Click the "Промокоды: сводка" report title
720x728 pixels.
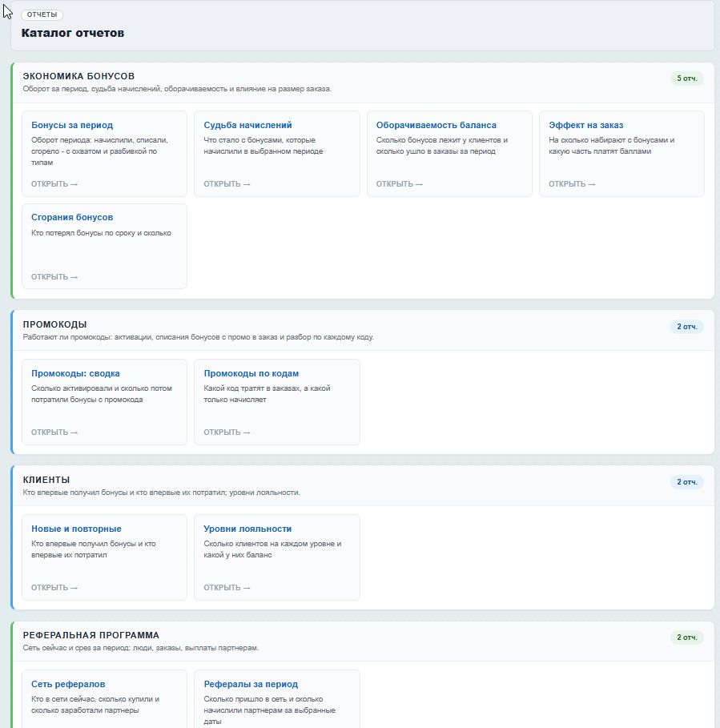75,373
